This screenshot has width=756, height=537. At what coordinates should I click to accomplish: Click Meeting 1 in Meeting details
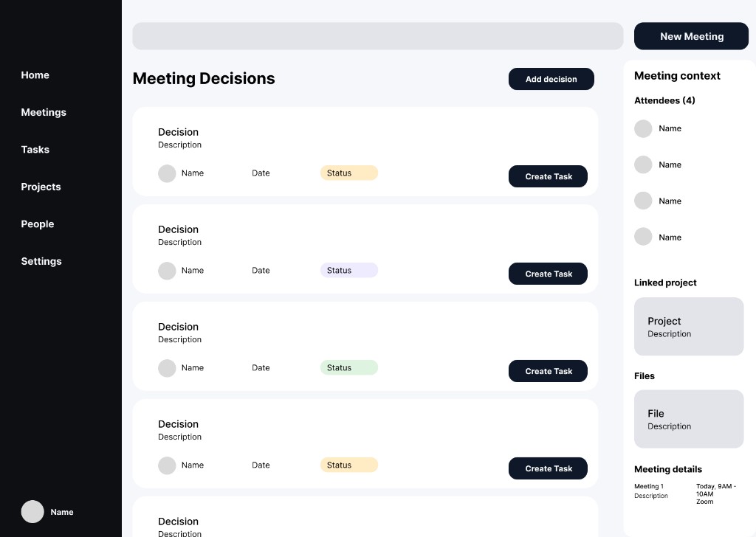tap(648, 486)
